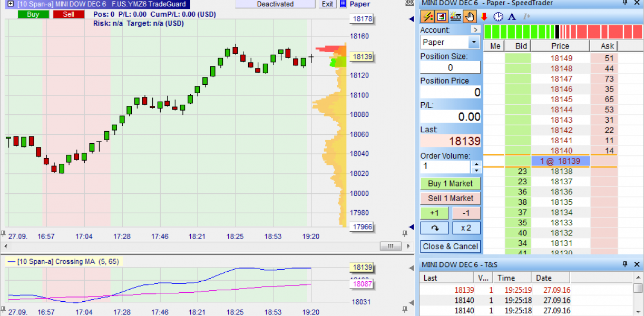Click the Price column header in SpeedTrader
Image resolution: width=644 pixels, height=316 pixels.
coord(561,46)
